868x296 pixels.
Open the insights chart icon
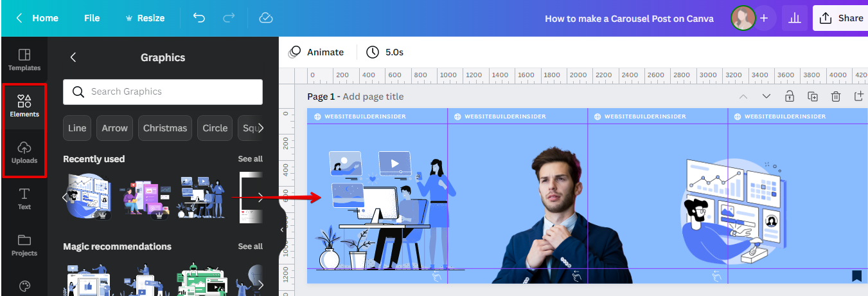pyautogui.click(x=795, y=18)
